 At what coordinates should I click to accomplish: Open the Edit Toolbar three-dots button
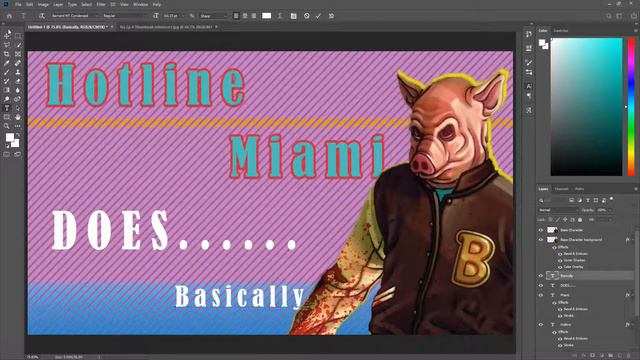[18, 126]
